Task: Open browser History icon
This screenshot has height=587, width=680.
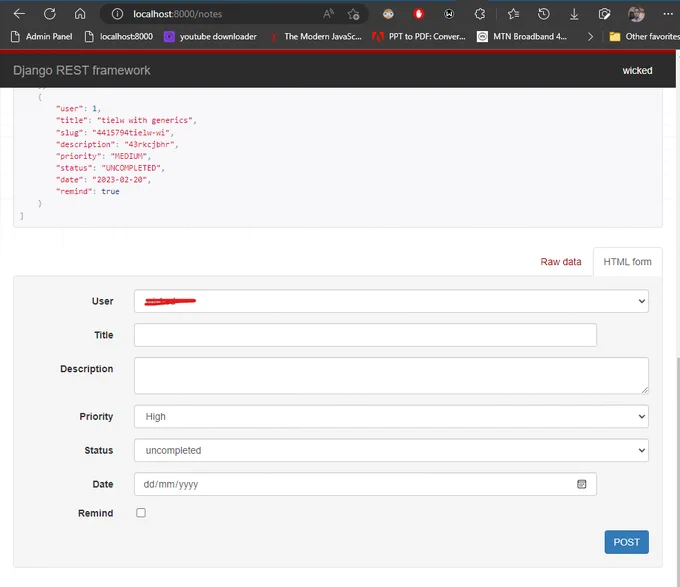Action: pyautogui.click(x=543, y=14)
